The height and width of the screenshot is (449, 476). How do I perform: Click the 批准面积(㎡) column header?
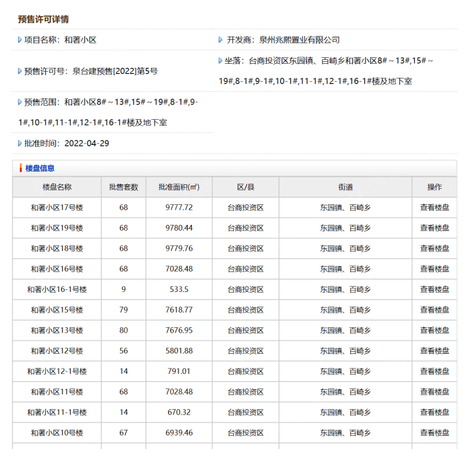coord(179,187)
